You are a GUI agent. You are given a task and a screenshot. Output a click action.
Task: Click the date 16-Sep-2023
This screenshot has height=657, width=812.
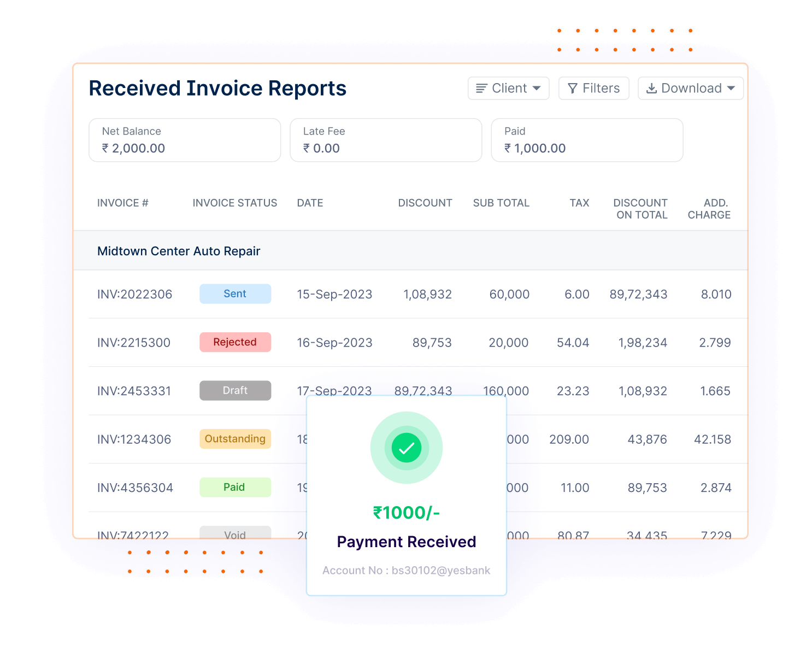[334, 343]
